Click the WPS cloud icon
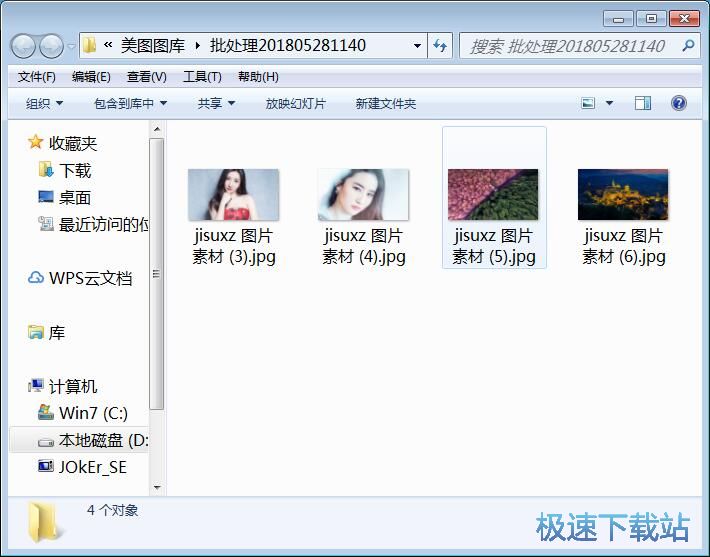 point(36,278)
